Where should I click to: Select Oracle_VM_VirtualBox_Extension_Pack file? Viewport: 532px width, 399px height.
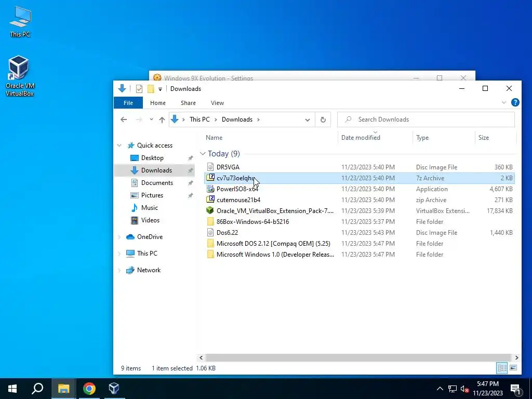pos(360,211)
